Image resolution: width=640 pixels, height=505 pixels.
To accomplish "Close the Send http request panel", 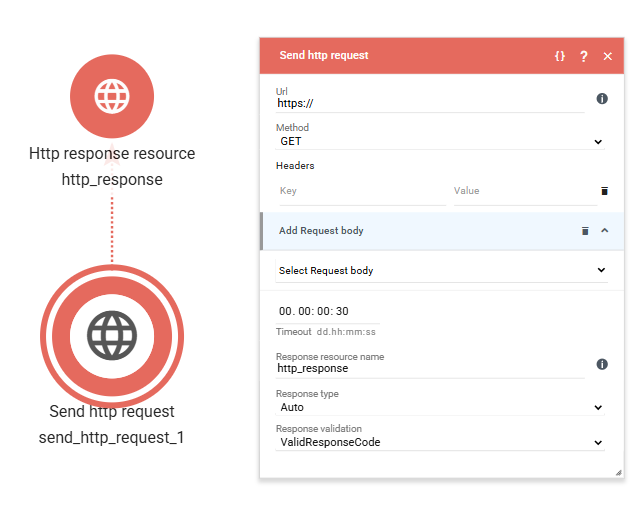I will tap(607, 56).
